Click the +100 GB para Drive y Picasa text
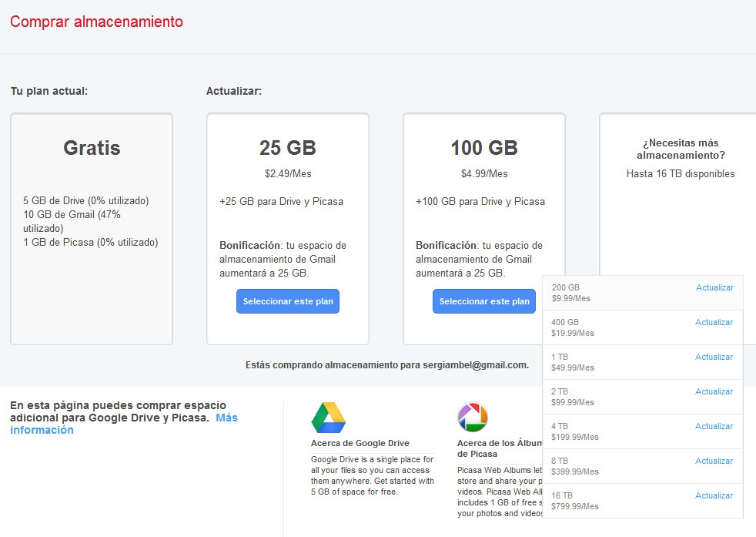Image resolution: width=756 pixels, height=537 pixels. (480, 202)
